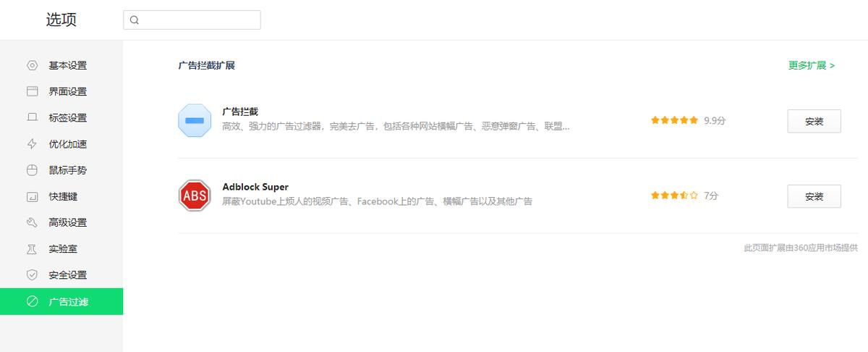Install the Adblock Super extension
Screen dimensions: 868x352
tap(814, 196)
